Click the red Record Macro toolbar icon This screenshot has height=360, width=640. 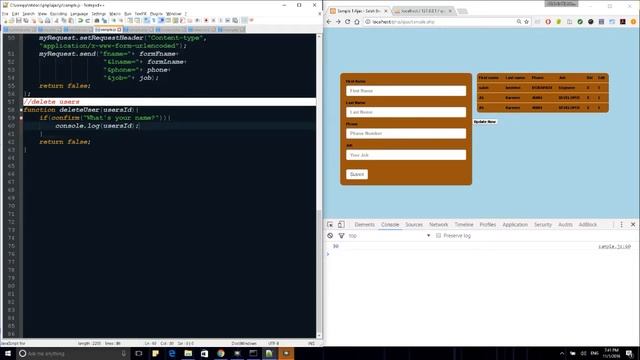coord(206,20)
